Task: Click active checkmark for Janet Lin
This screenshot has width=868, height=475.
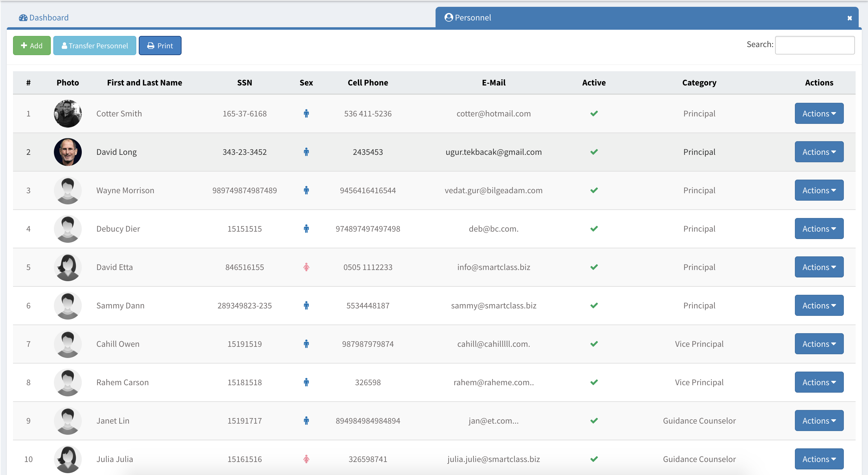Action: pyautogui.click(x=594, y=421)
